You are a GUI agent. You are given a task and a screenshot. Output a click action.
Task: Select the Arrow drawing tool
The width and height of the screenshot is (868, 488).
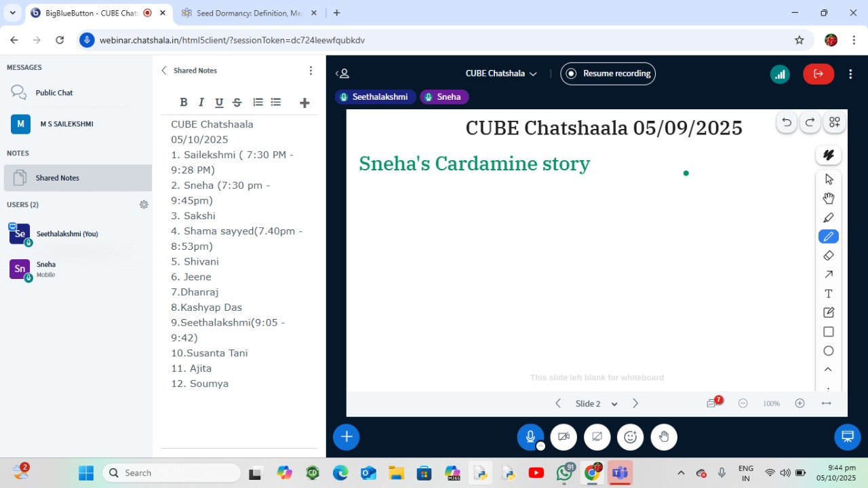[x=828, y=275]
